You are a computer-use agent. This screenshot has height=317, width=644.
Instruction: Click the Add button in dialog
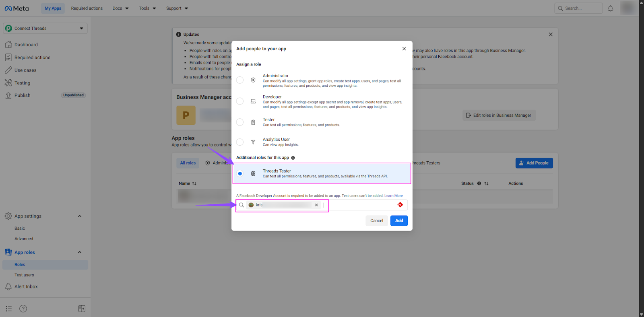(399, 220)
